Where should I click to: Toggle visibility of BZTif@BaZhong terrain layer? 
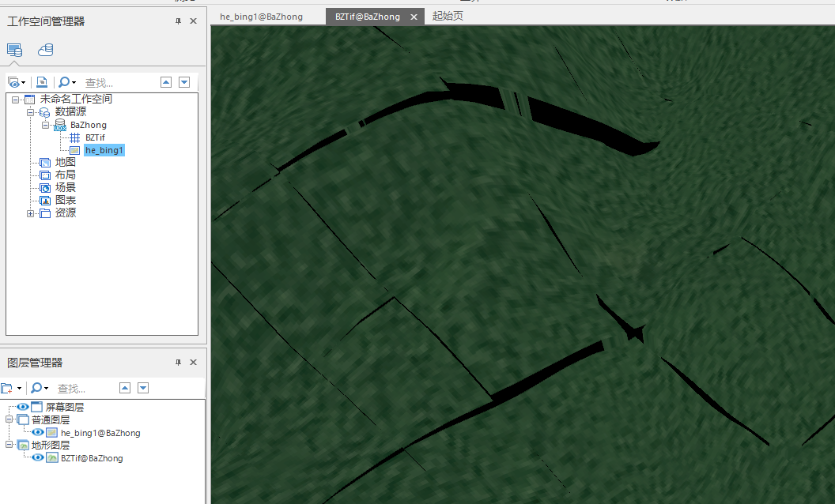(38, 457)
